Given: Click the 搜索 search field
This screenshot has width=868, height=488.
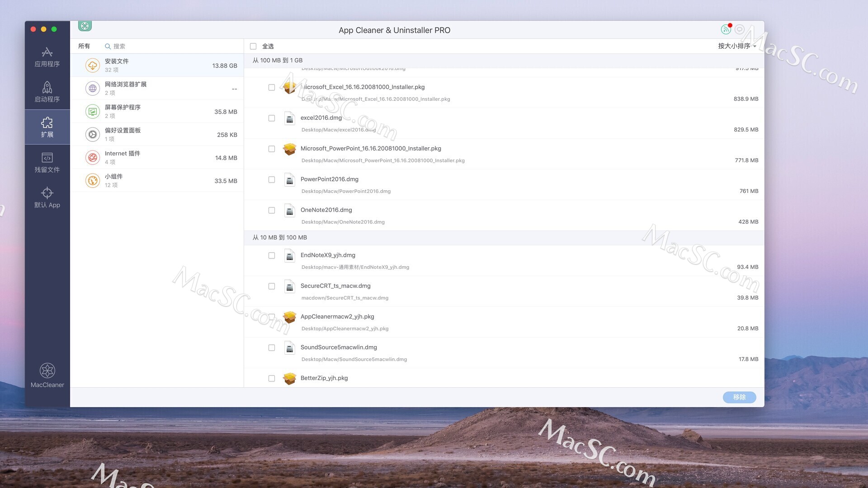Looking at the screenshot, I should click(172, 46).
